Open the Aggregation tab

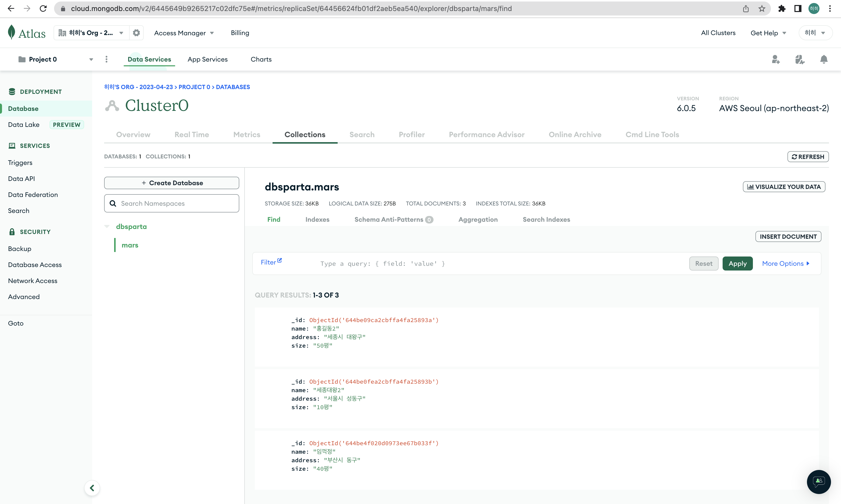tap(478, 219)
